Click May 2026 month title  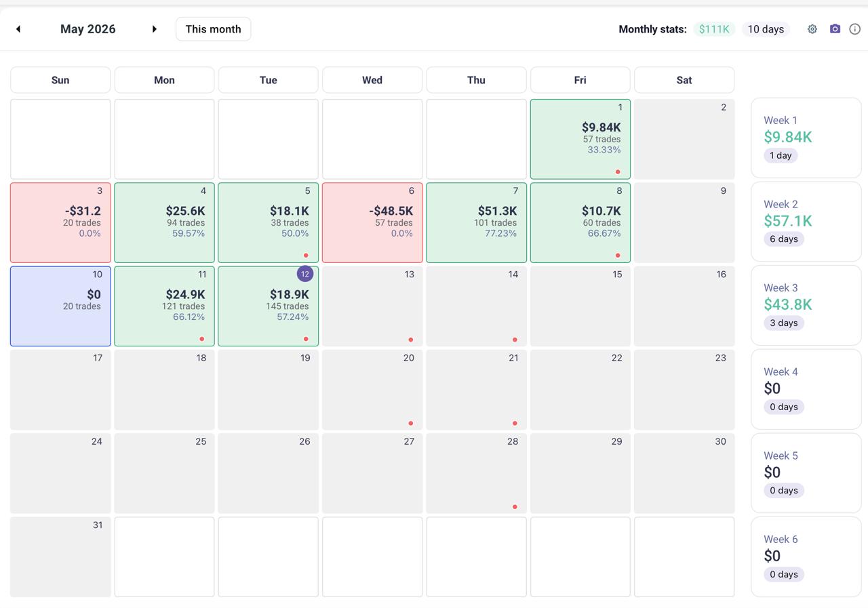coord(88,29)
